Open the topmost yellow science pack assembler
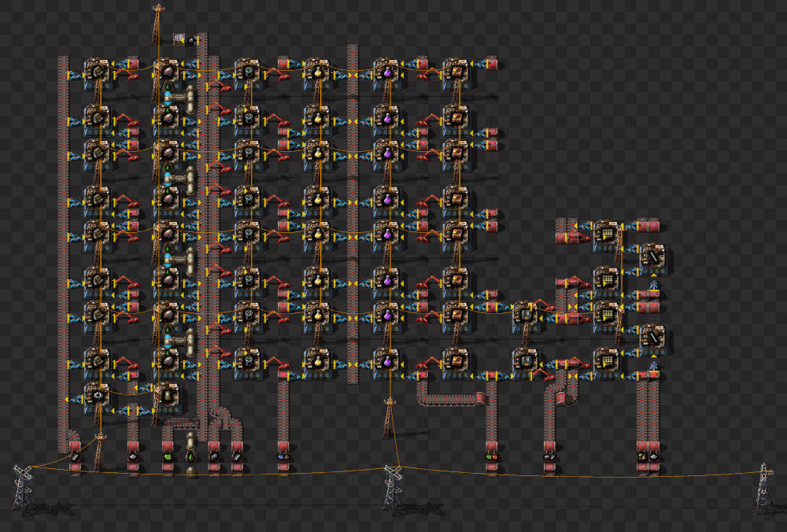 pos(316,73)
